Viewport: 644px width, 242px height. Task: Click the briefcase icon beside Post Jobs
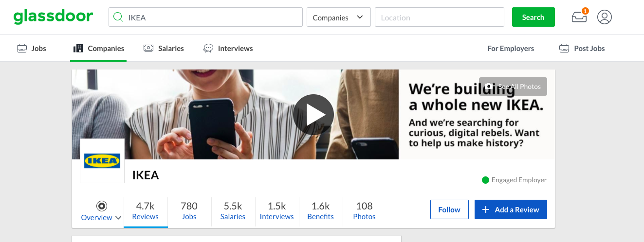[564, 48]
